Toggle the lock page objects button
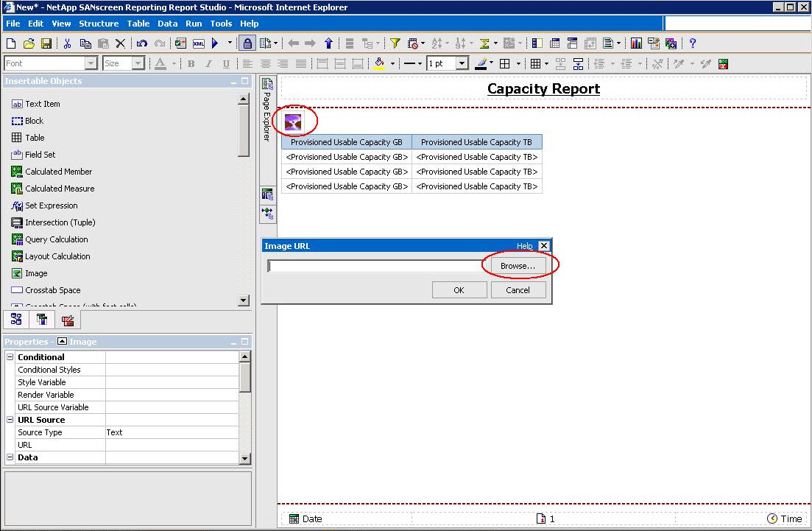This screenshot has height=531, width=812. point(247,43)
